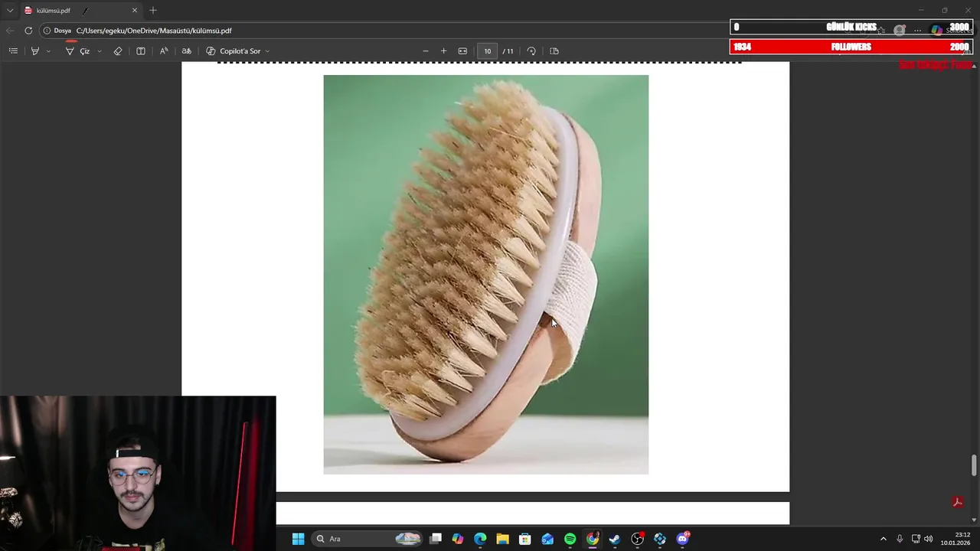Show hidden system tray icons

pyautogui.click(x=883, y=539)
